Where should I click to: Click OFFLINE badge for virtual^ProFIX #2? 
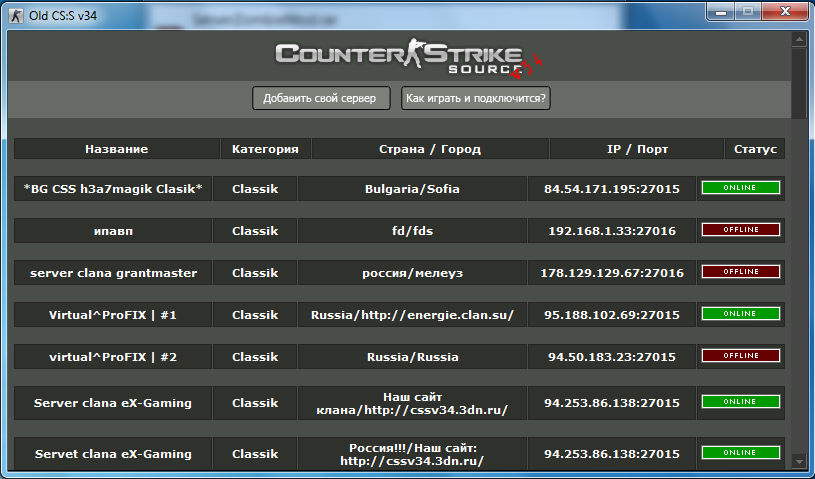point(741,356)
